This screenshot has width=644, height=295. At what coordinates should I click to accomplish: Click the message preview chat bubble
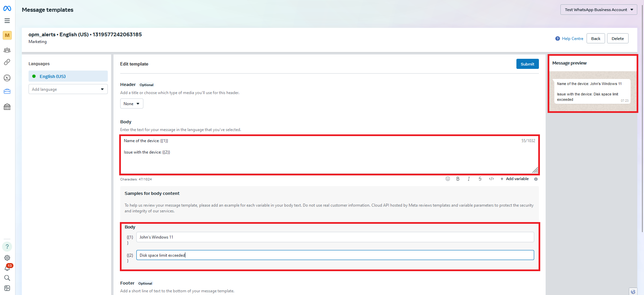click(592, 91)
